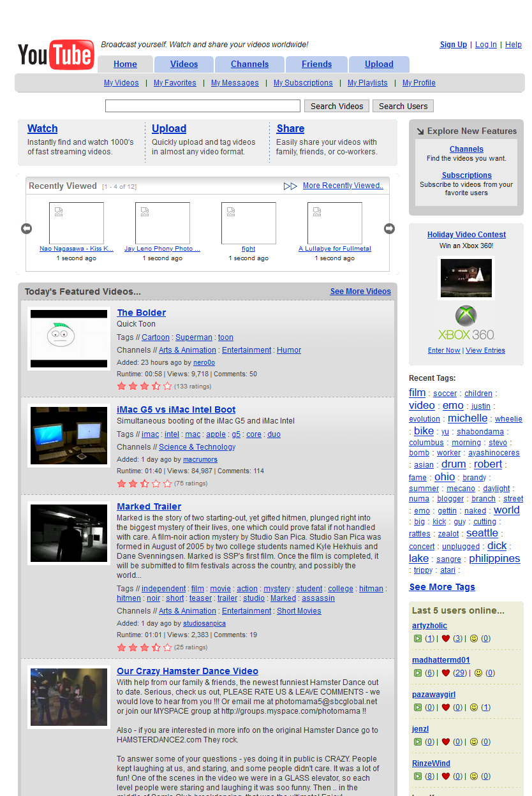Switch to the Videos tab
Screen dimensions: 532x796
tap(184, 64)
